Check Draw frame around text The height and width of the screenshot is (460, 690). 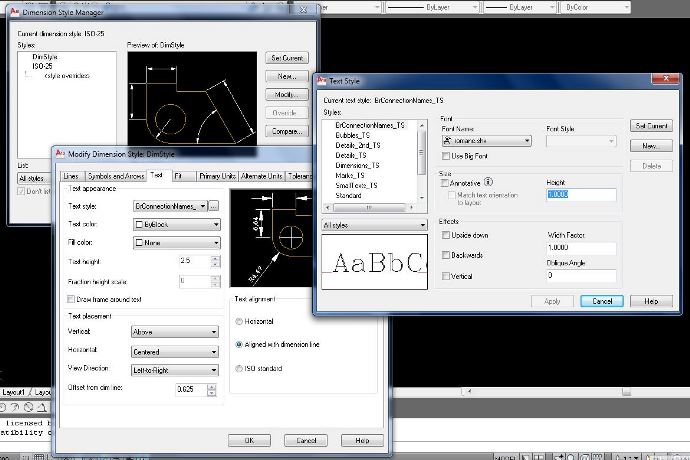69,299
